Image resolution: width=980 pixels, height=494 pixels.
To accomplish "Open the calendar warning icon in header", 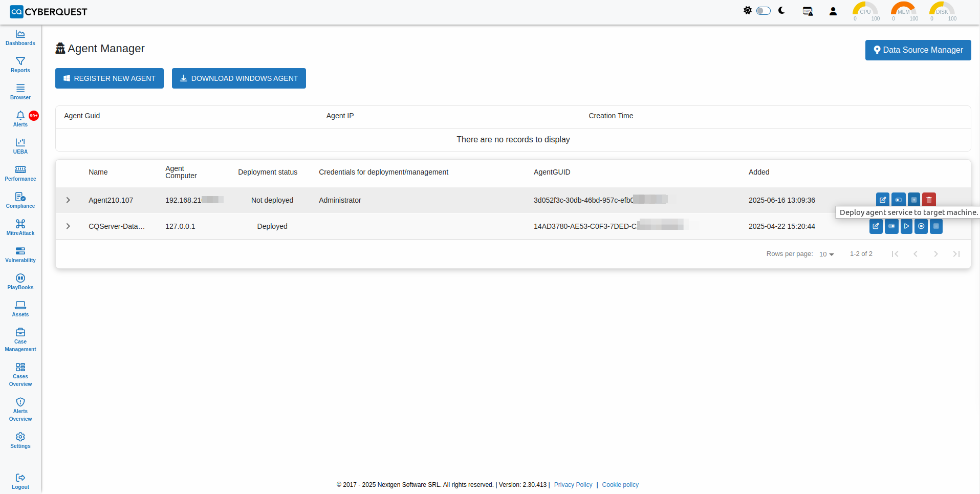I will point(808,11).
